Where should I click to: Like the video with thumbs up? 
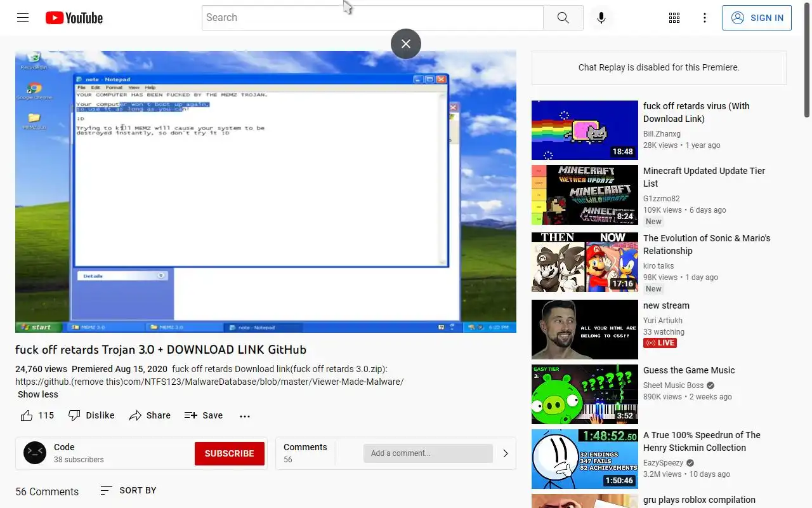coord(37,415)
